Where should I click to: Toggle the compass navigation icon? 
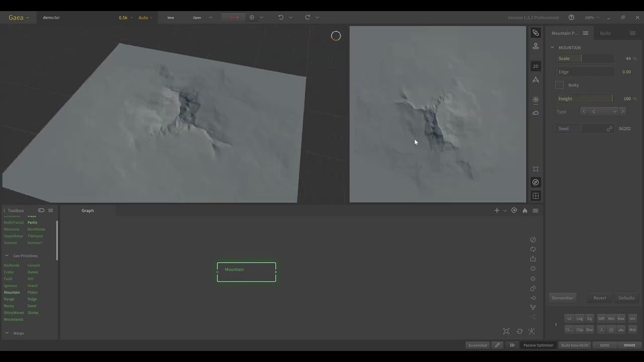pyautogui.click(x=536, y=182)
